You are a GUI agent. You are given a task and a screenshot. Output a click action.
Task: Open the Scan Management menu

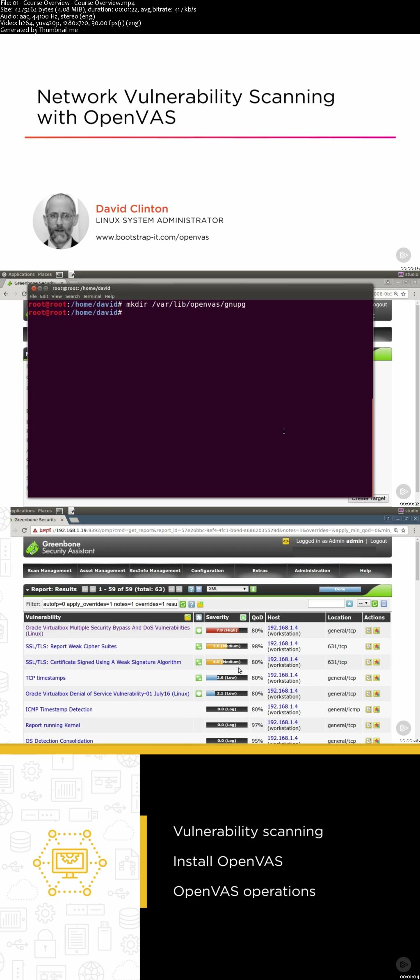(49, 571)
